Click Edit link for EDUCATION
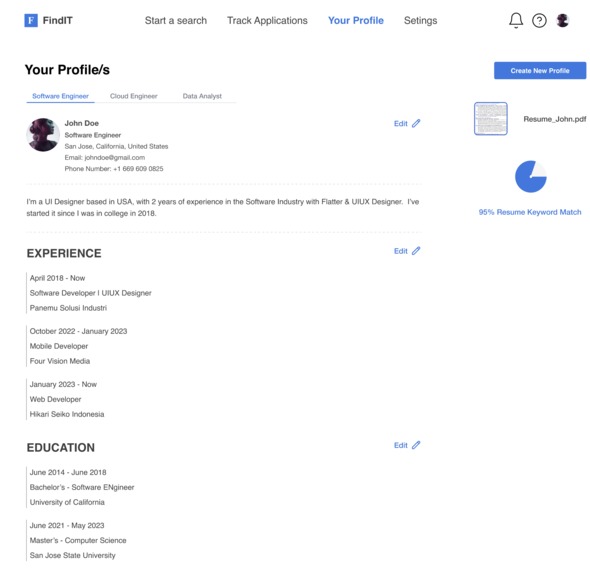The width and height of the screenshot is (590, 573). pyautogui.click(x=400, y=445)
